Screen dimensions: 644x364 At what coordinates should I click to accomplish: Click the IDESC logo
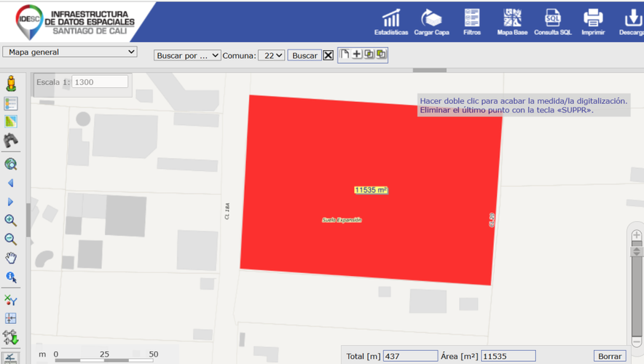coord(29,21)
